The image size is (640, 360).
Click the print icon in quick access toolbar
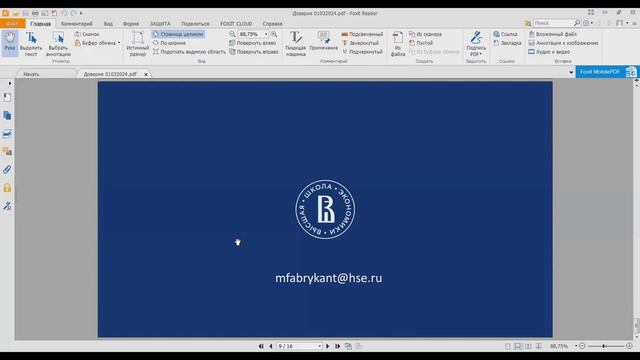click(35, 13)
